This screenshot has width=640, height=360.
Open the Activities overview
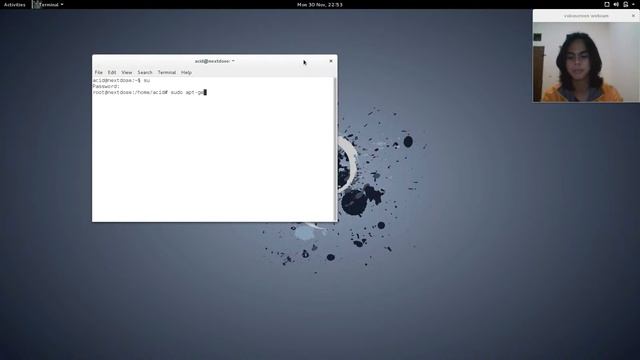click(x=14, y=5)
